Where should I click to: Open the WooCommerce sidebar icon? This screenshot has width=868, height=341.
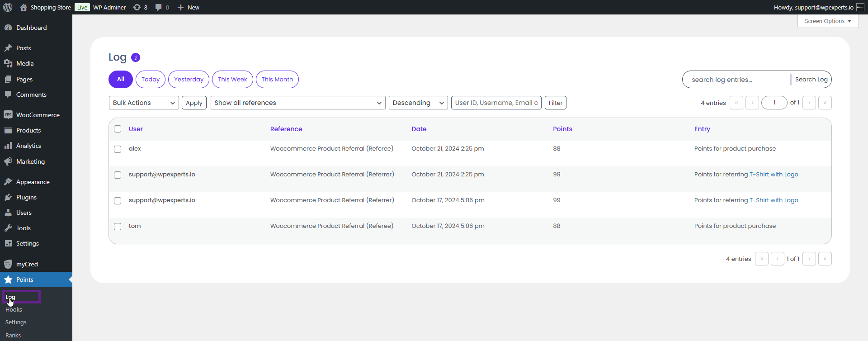coord(8,115)
